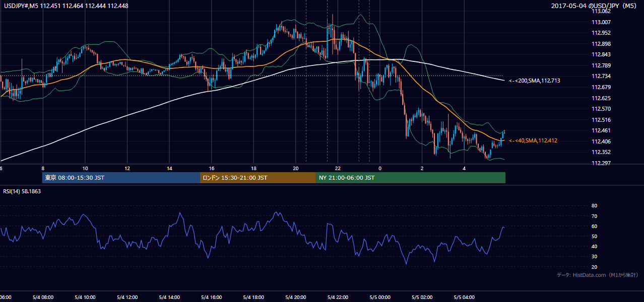This screenshot has width=644, height=302.
Task: Click the 5/4 10:00 time axis label
Action: point(85,297)
